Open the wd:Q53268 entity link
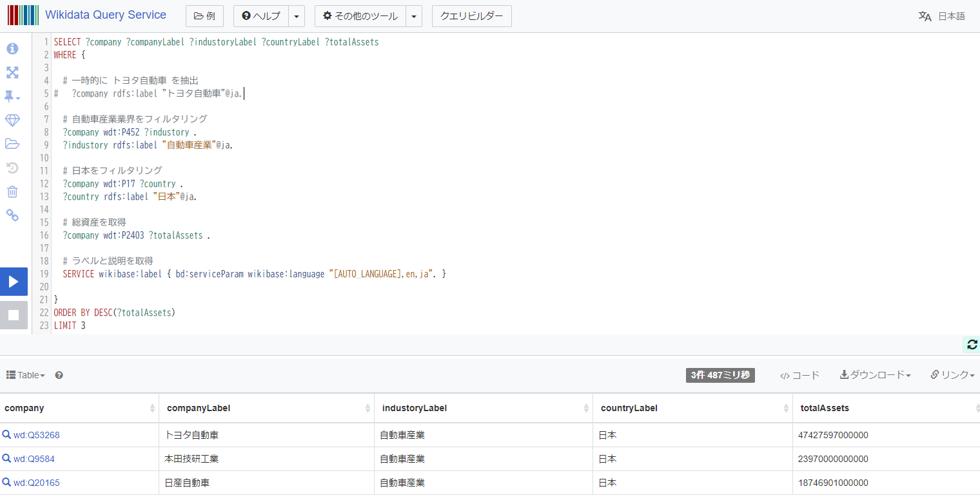 (x=37, y=435)
